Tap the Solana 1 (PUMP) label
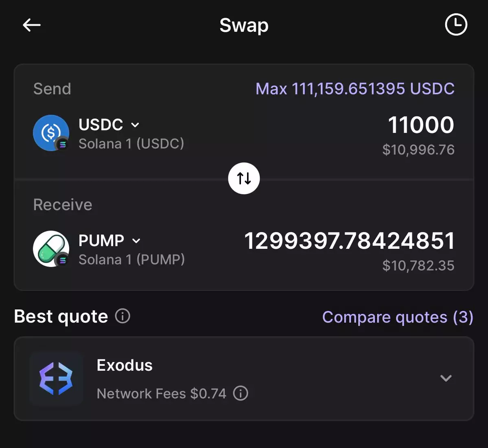Screen dimensions: 488x448 [131, 260]
